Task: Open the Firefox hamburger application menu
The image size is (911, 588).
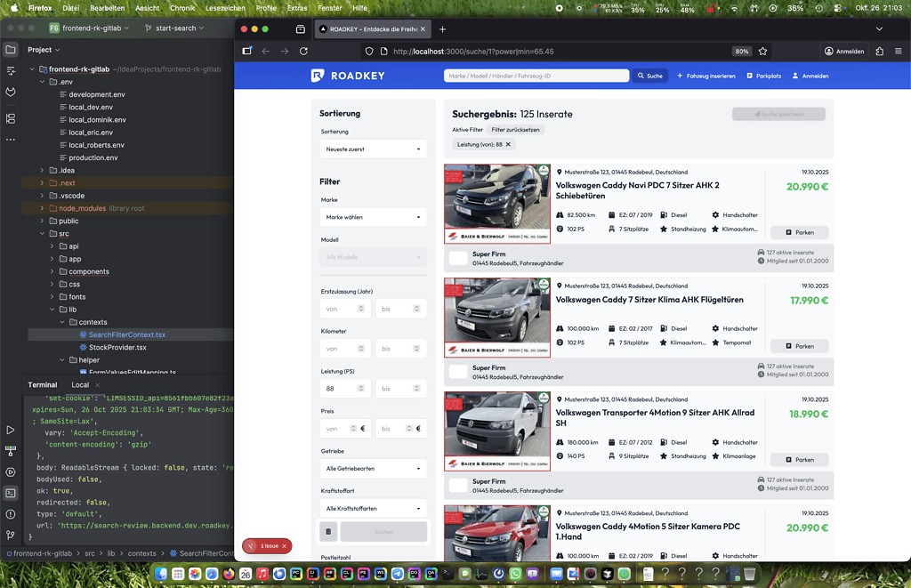Action: pyautogui.click(x=897, y=52)
